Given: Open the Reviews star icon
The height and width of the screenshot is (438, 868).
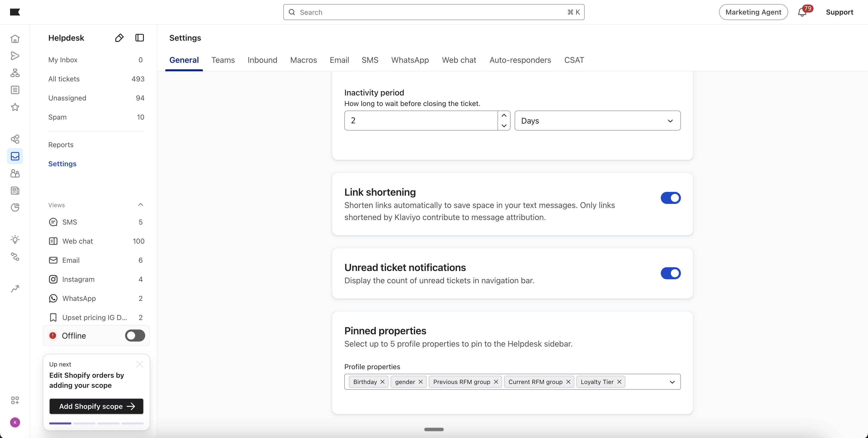Looking at the screenshot, I should point(15,107).
